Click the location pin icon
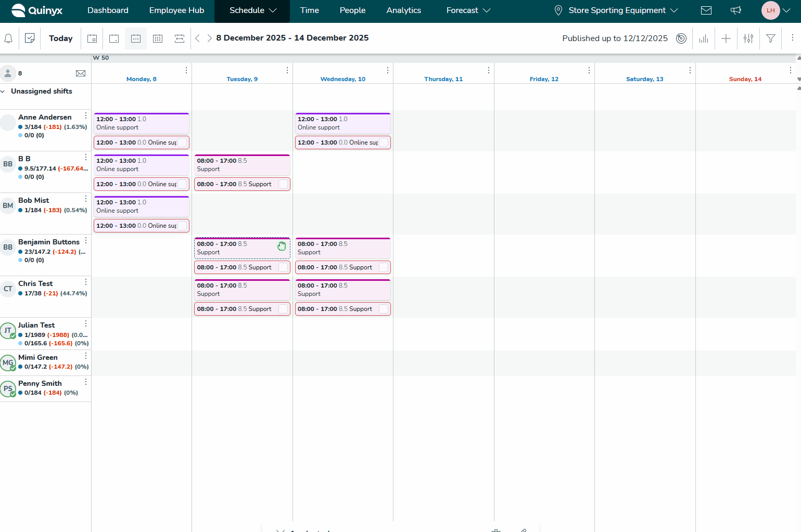Image resolution: width=801 pixels, height=532 pixels. [x=558, y=10]
